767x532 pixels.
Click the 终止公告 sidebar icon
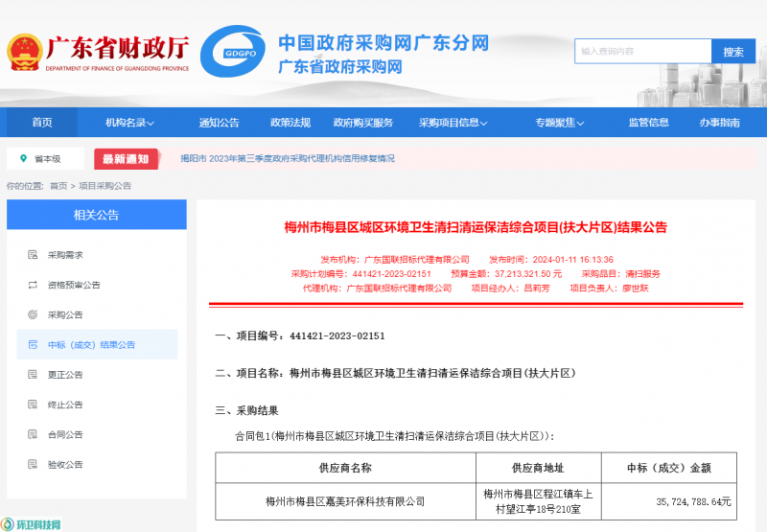tap(33, 405)
